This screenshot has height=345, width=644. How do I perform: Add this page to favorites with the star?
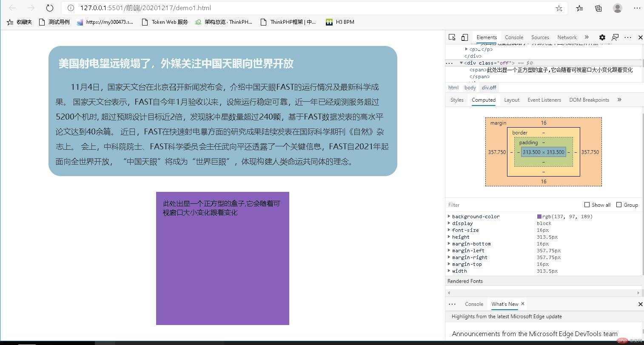(559, 8)
